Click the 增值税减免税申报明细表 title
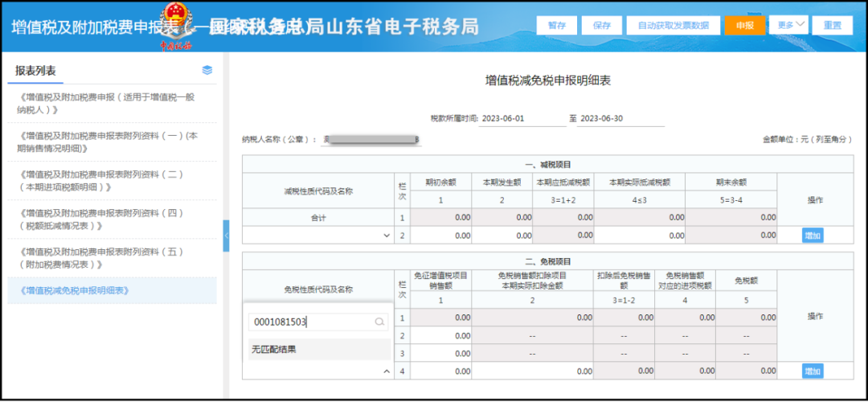868x402 pixels. (x=547, y=81)
